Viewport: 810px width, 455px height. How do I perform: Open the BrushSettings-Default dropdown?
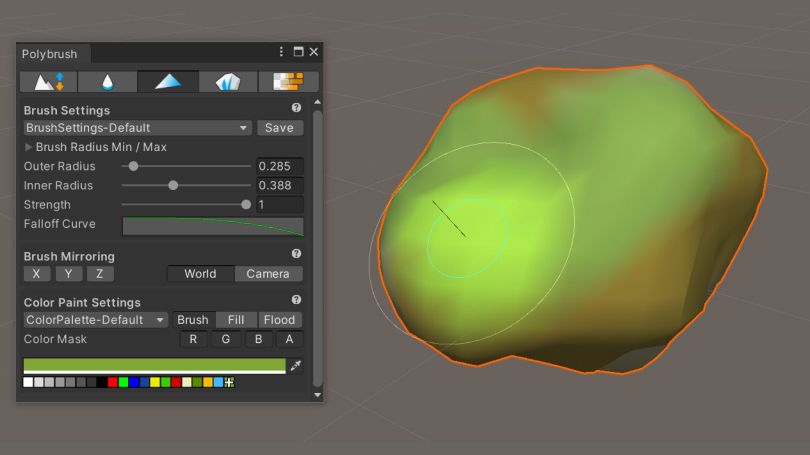coord(137,128)
